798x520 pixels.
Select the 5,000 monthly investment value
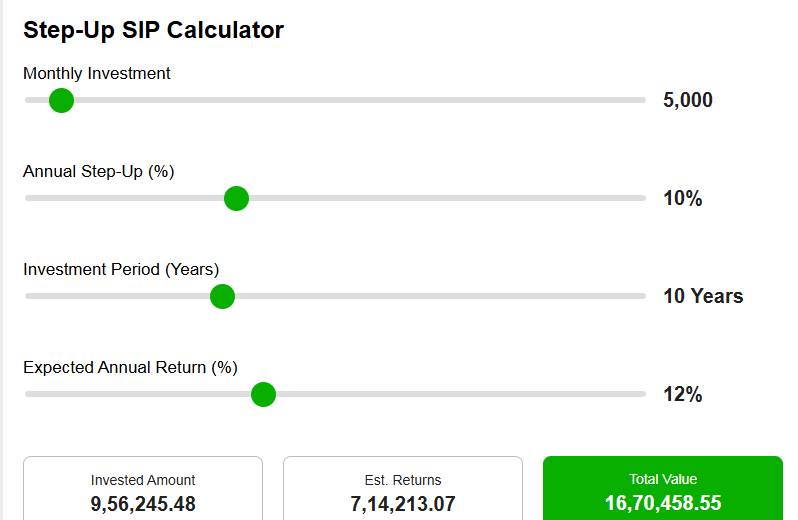point(688,100)
